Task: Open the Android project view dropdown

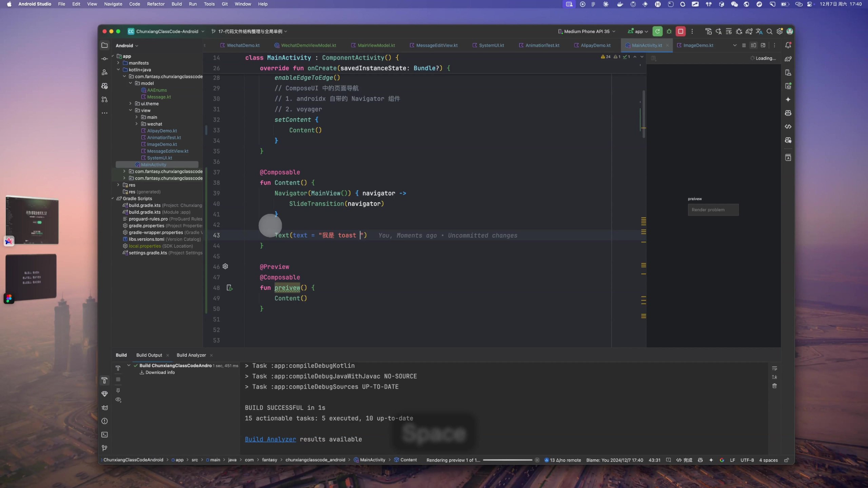Action: (127, 45)
